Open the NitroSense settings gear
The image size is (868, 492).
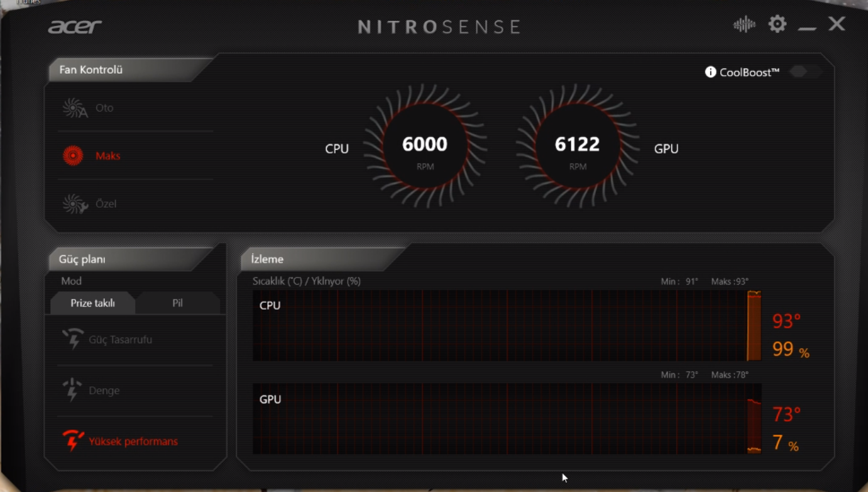tap(777, 24)
